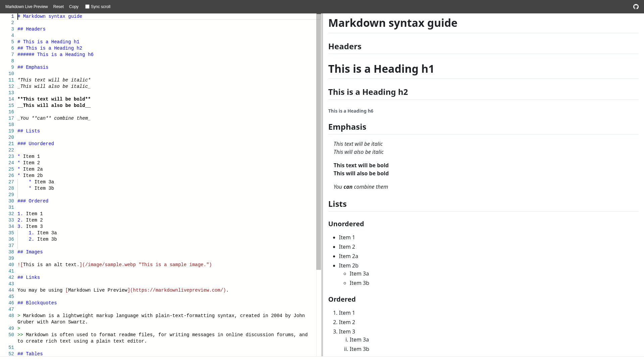
Task: Follow the markdownlivepreview.com hyperlink in preview
Action: pos(179,290)
